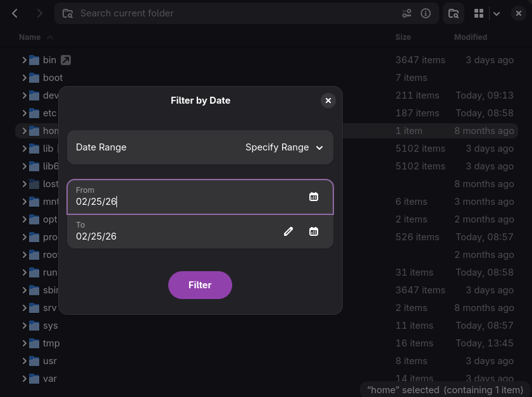Focus the From date input field
This screenshot has height=397, width=532.
[x=200, y=197]
